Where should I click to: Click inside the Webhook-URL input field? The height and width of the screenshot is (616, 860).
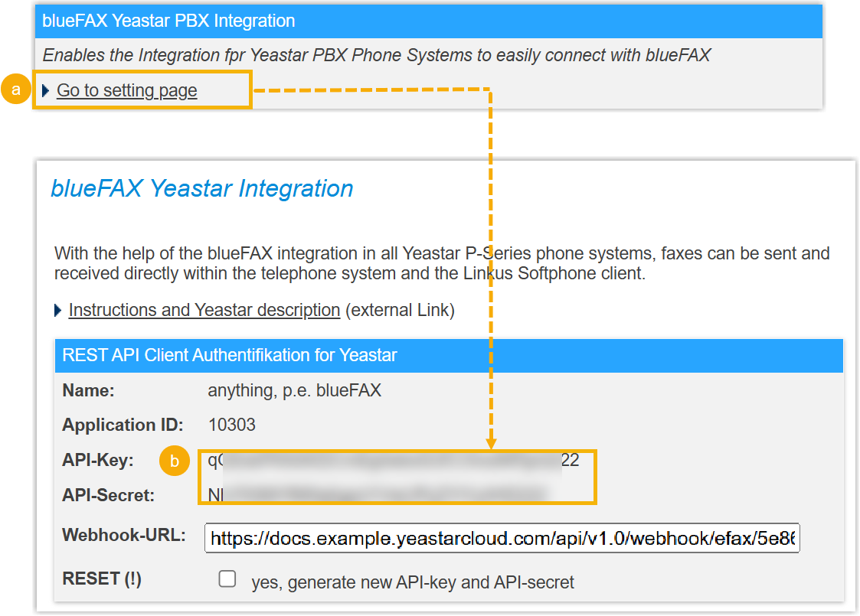point(502,538)
